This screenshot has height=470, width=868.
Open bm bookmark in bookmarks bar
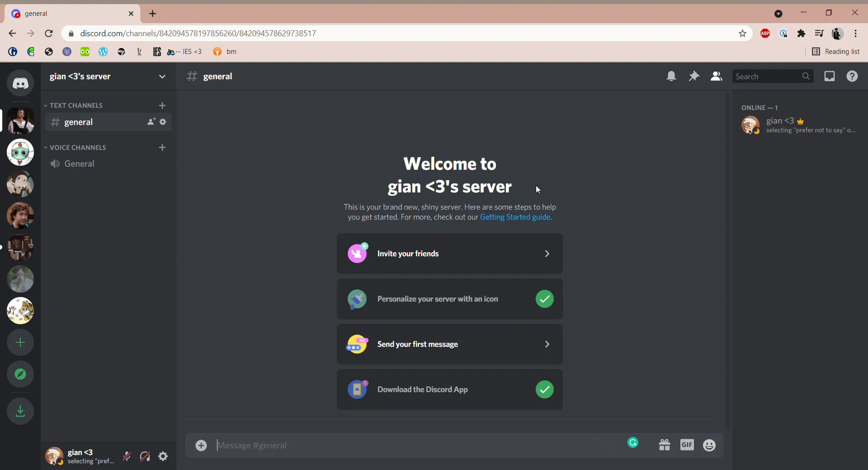point(225,52)
